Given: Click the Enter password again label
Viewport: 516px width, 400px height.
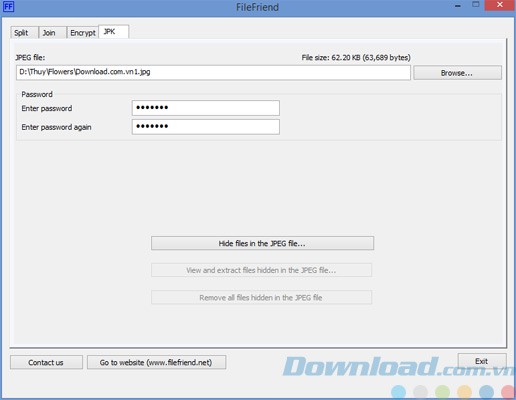Looking at the screenshot, I should [x=56, y=127].
